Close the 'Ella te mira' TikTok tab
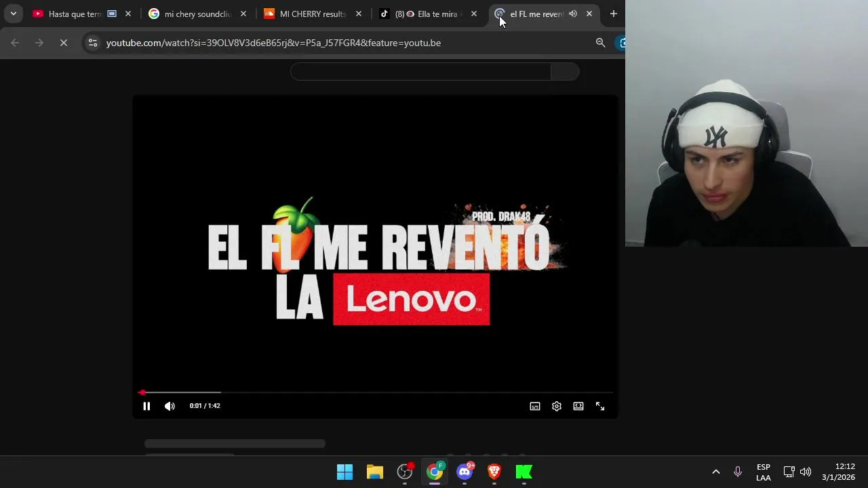 point(474,14)
